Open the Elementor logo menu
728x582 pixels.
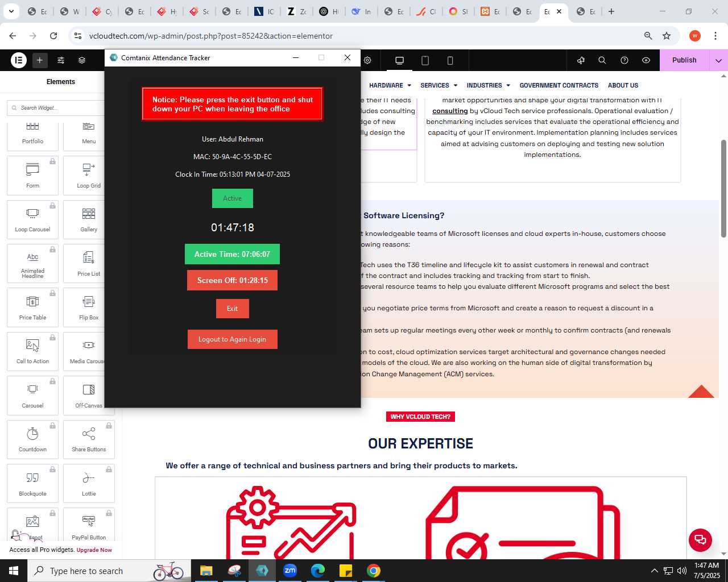click(x=19, y=60)
